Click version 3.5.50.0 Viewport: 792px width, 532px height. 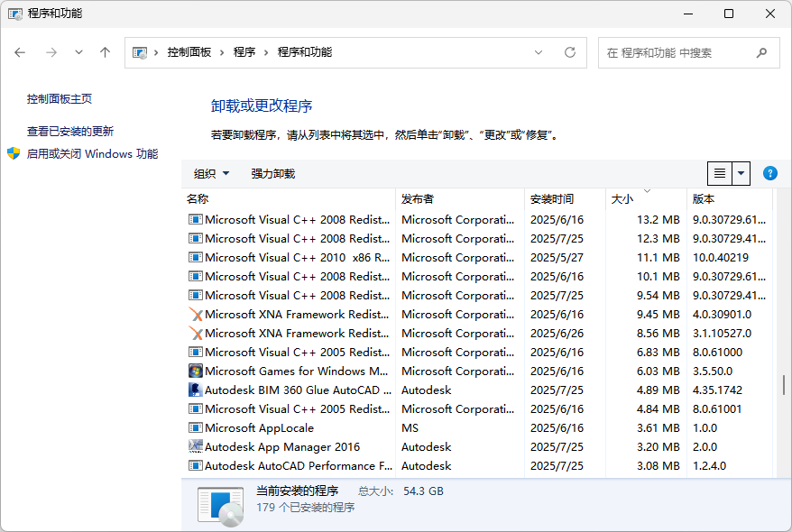(713, 371)
